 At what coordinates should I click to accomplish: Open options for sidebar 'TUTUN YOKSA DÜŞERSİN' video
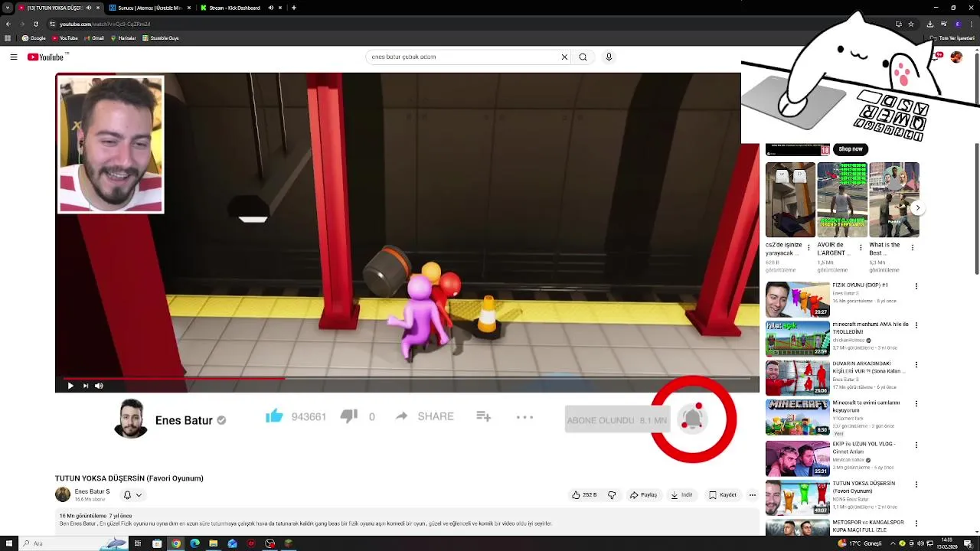pyautogui.click(x=916, y=484)
